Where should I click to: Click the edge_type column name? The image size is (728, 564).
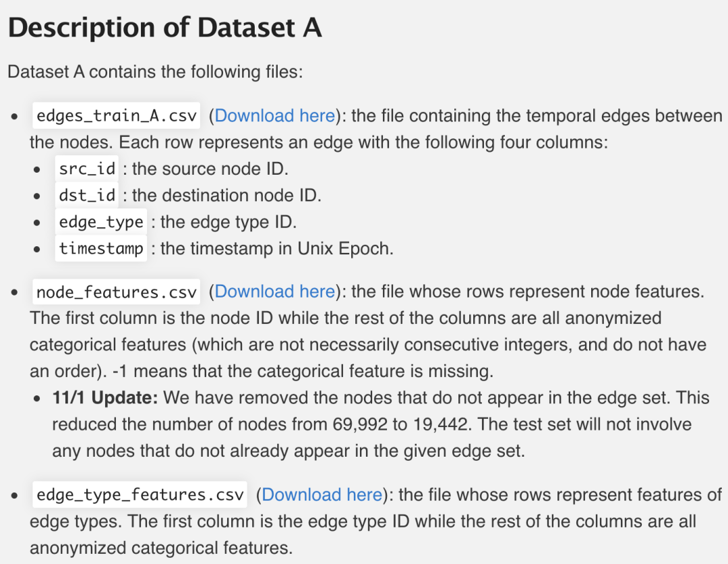click(x=101, y=222)
